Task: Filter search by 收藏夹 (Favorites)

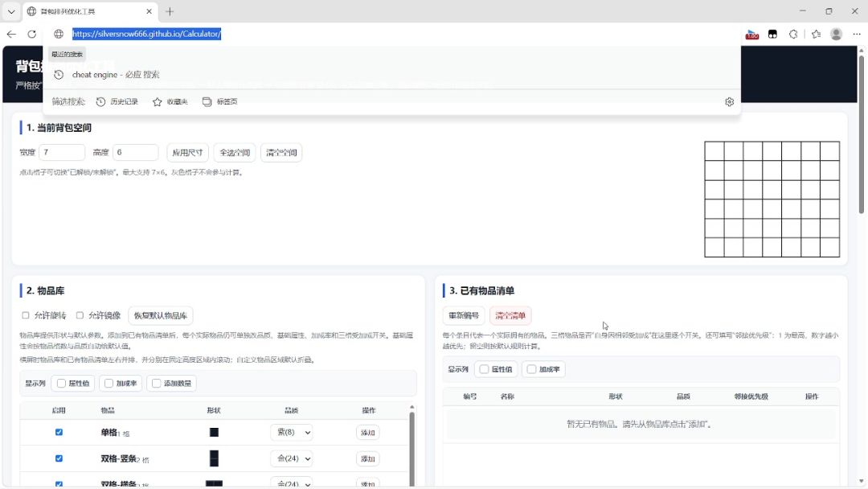Action: point(170,102)
